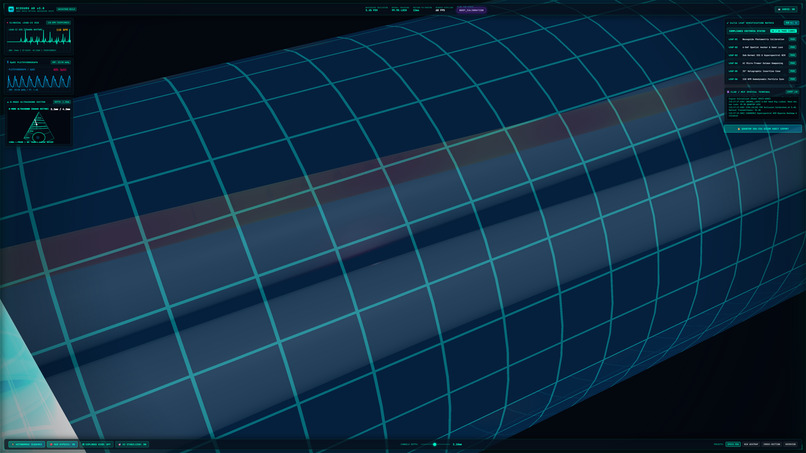
Task: Click the badge on the verification matrix panel header
Action: [791, 23]
